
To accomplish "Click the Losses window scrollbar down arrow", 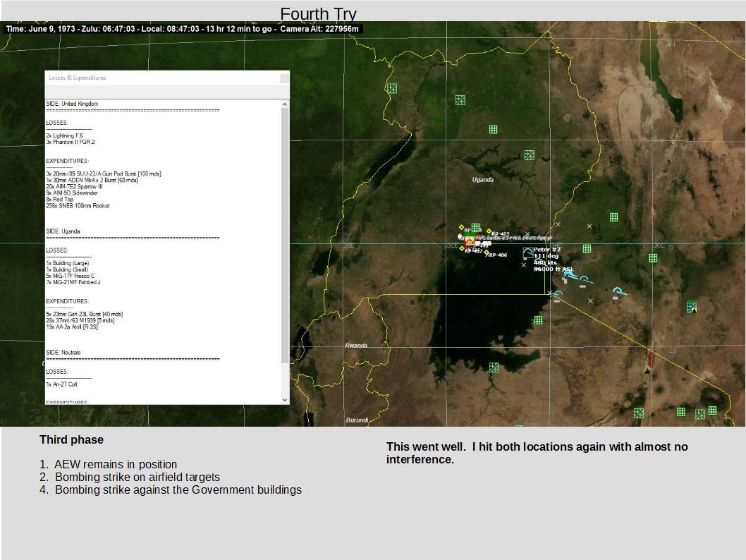I will coord(285,400).
